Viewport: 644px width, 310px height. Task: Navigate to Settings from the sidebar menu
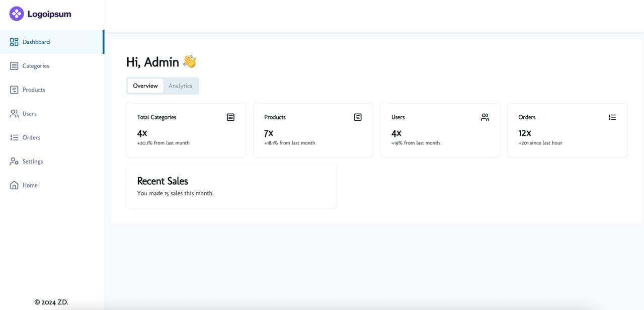tap(32, 161)
